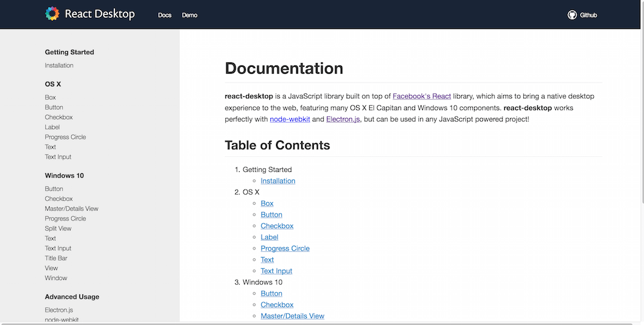Click the Electron.js link in intro paragraph
644x325 pixels.
click(343, 119)
